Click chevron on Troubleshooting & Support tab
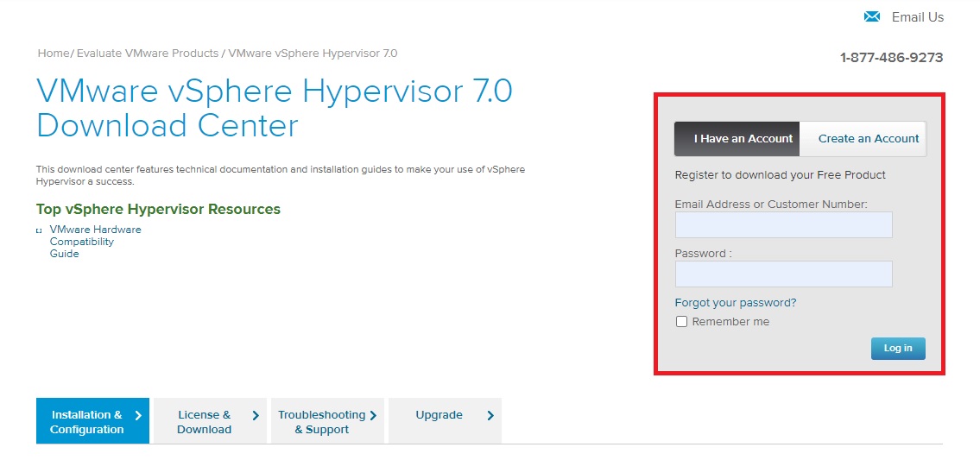The height and width of the screenshot is (460, 980). coord(373,416)
